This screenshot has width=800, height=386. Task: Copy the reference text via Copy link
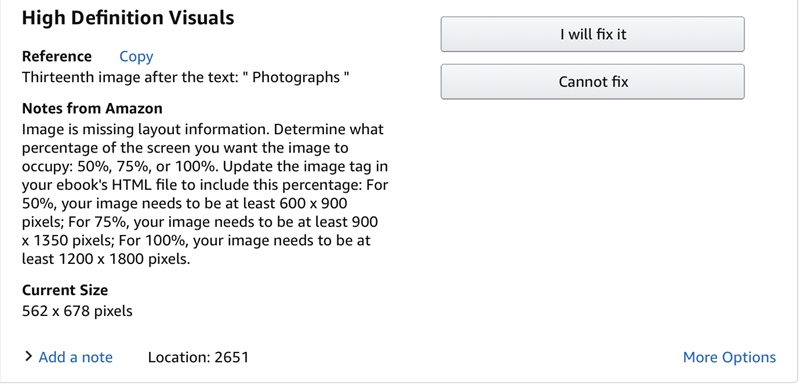click(x=136, y=57)
